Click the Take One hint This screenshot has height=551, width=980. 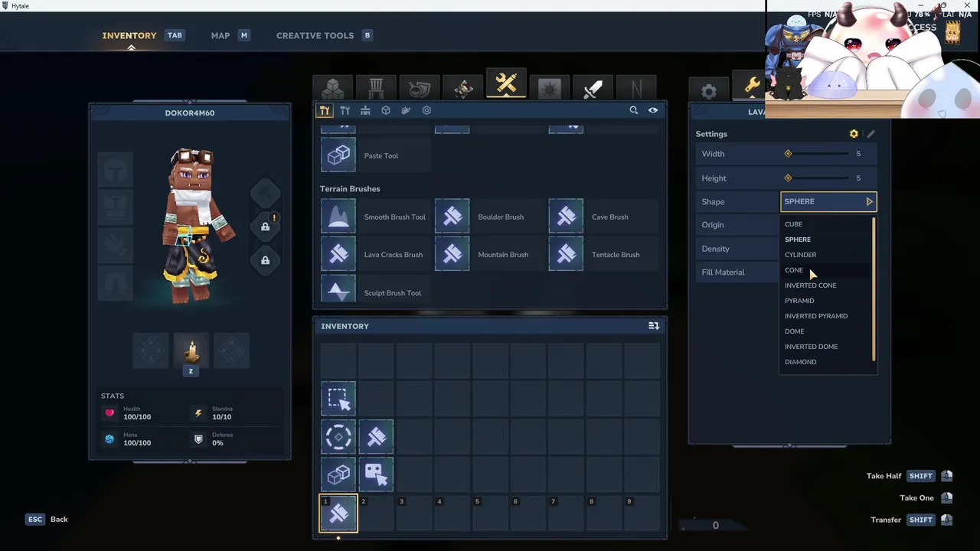pyautogui.click(x=926, y=497)
